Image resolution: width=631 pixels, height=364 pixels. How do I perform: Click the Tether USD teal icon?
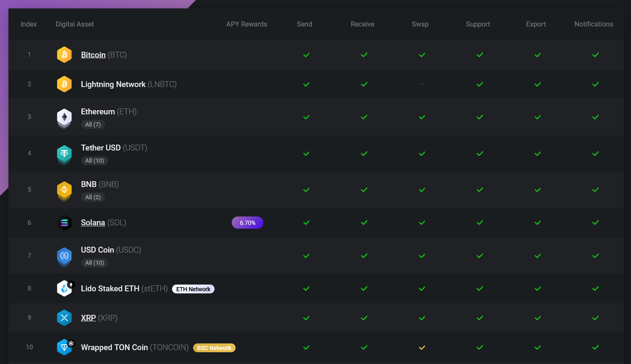click(64, 155)
